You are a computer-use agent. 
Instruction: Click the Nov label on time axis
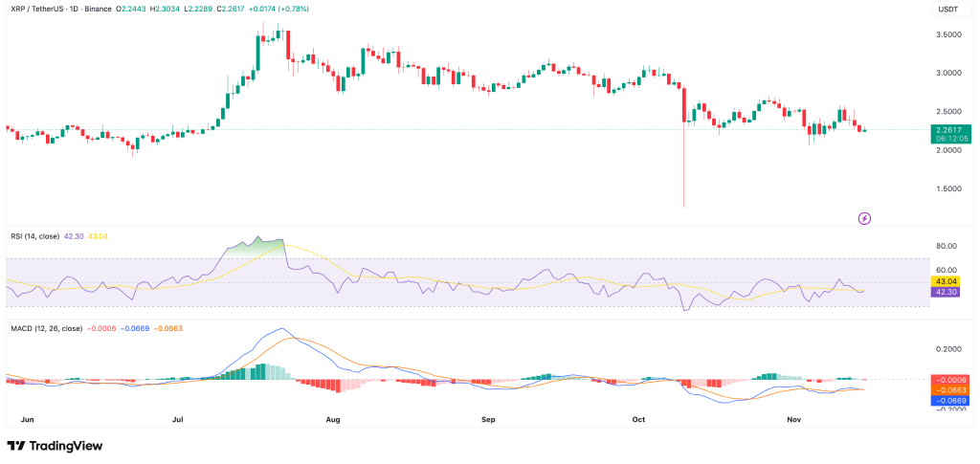[x=794, y=420]
